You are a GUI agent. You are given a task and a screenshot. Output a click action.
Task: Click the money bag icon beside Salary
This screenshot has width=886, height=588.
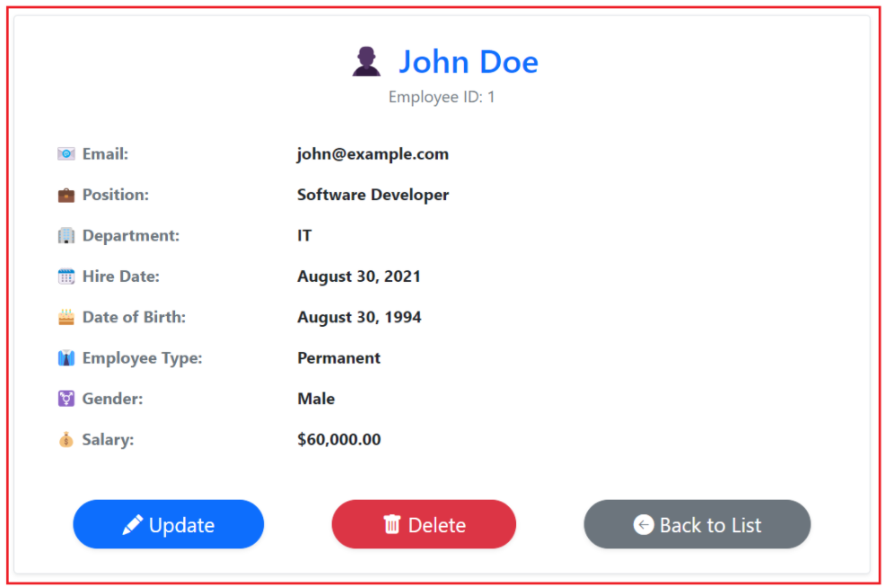66,440
